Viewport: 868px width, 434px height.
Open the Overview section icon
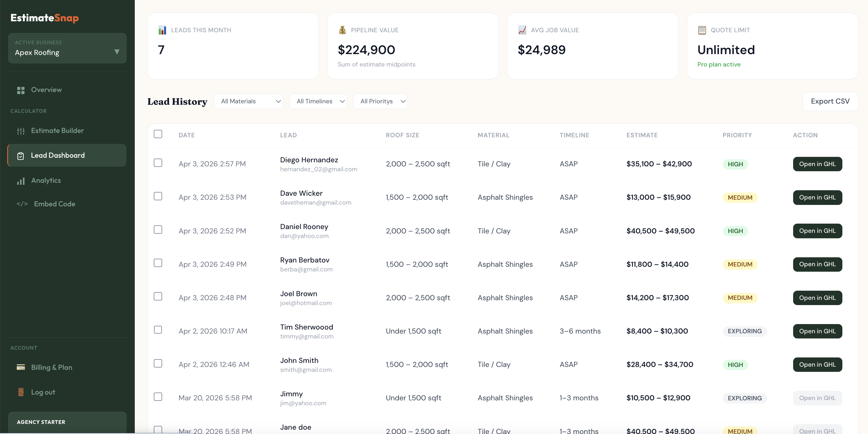(x=20, y=90)
